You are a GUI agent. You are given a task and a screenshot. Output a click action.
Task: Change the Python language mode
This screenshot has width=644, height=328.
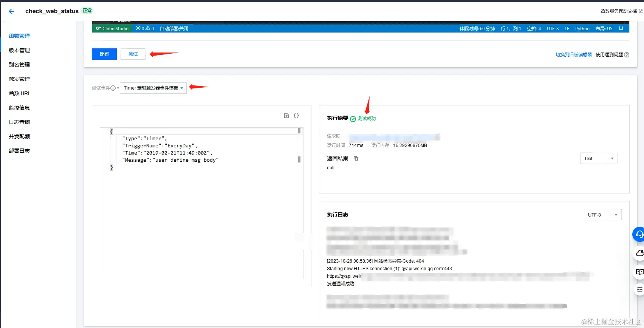tap(582, 28)
